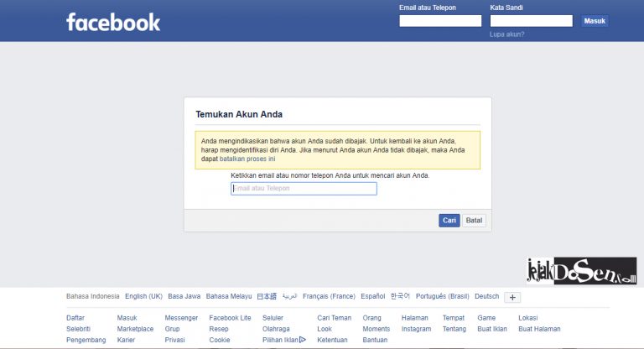Open the Buat Iklan footer link
The width and height of the screenshot is (644, 349).
pyautogui.click(x=492, y=329)
